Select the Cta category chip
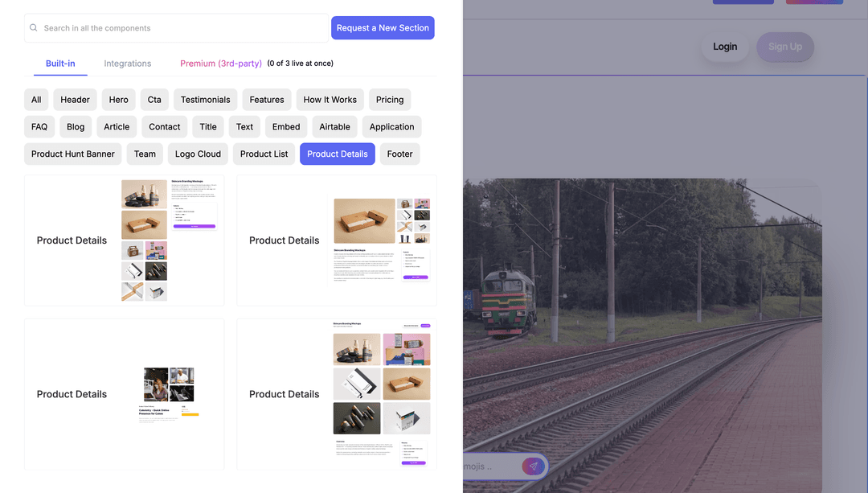 pyautogui.click(x=154, y=100)
